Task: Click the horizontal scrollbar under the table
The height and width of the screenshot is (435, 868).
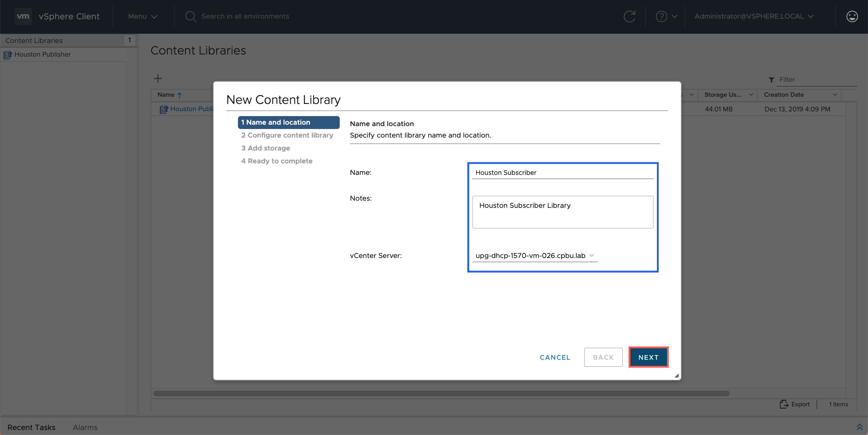Action: [441, 393]
